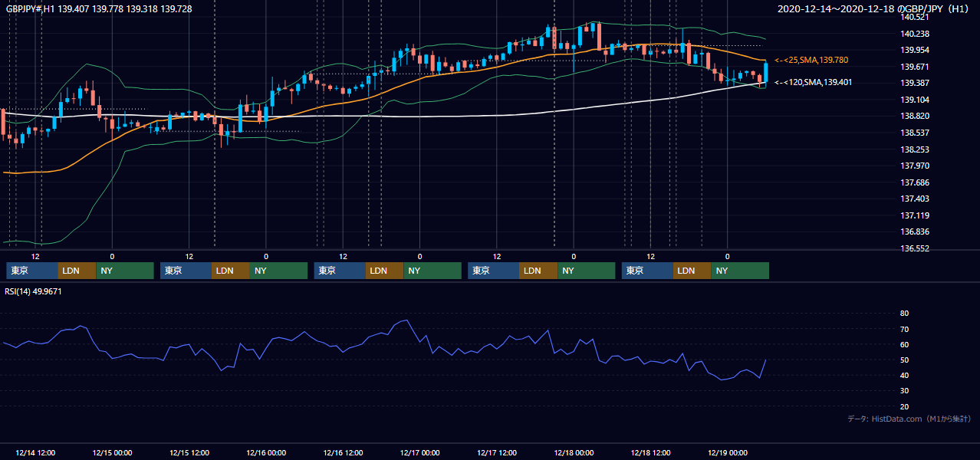Click RSI scale value 50
This screenshot has height=460, width=980.
(905, 360)
